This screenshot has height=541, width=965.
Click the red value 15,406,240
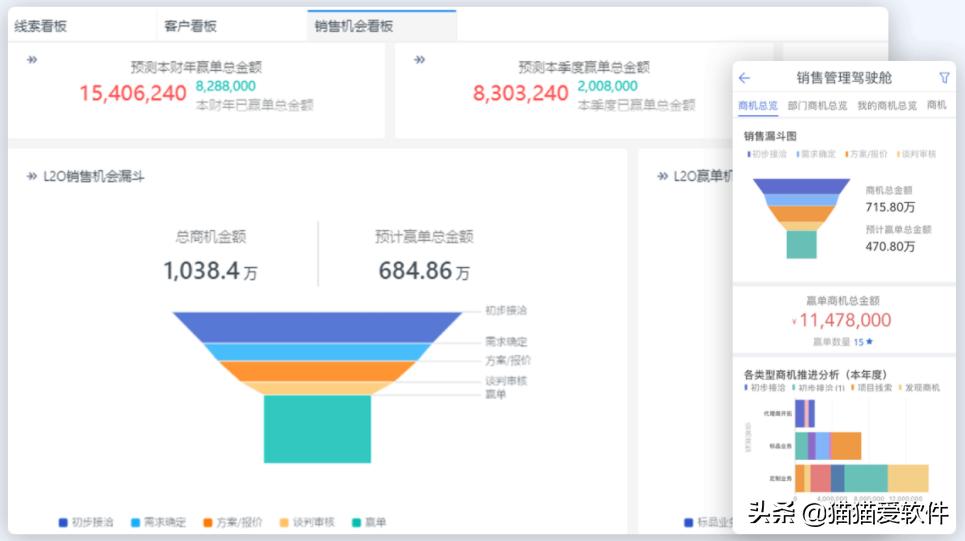tap(132, 94)
